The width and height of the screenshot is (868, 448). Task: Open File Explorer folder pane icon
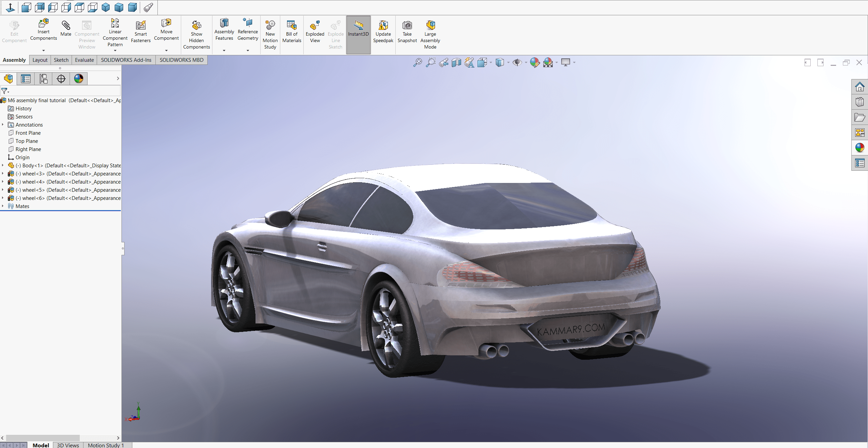tap(860, 117)
